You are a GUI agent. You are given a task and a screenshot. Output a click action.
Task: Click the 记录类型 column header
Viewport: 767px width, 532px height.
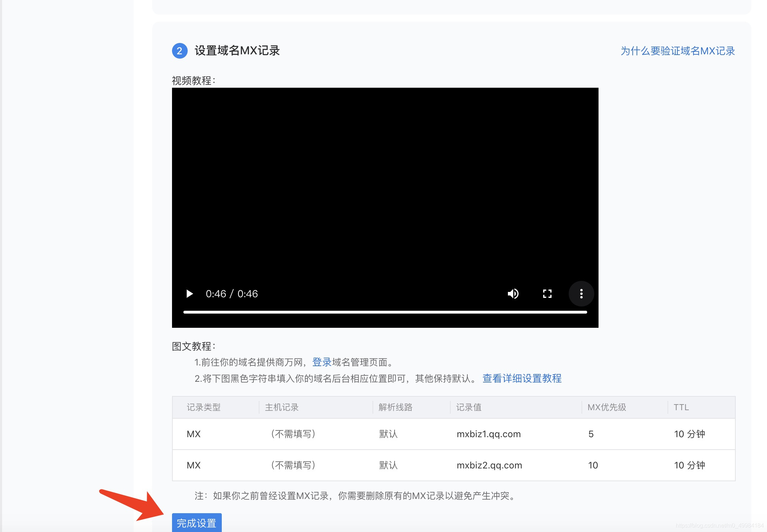pos(204,407)
